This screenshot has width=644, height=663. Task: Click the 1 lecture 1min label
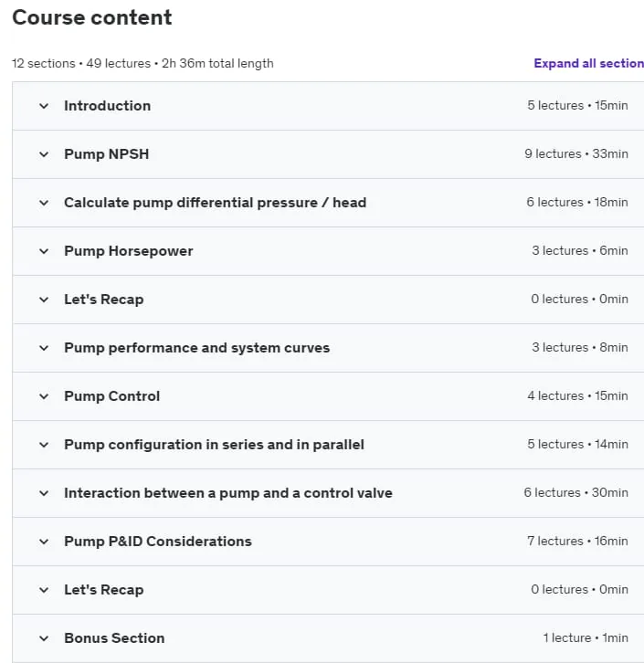pos(586,637)
